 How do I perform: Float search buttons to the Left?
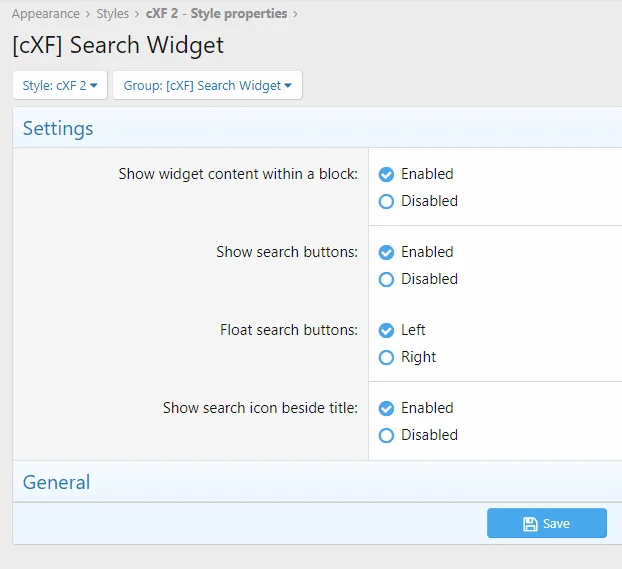[x=386, y=330]
